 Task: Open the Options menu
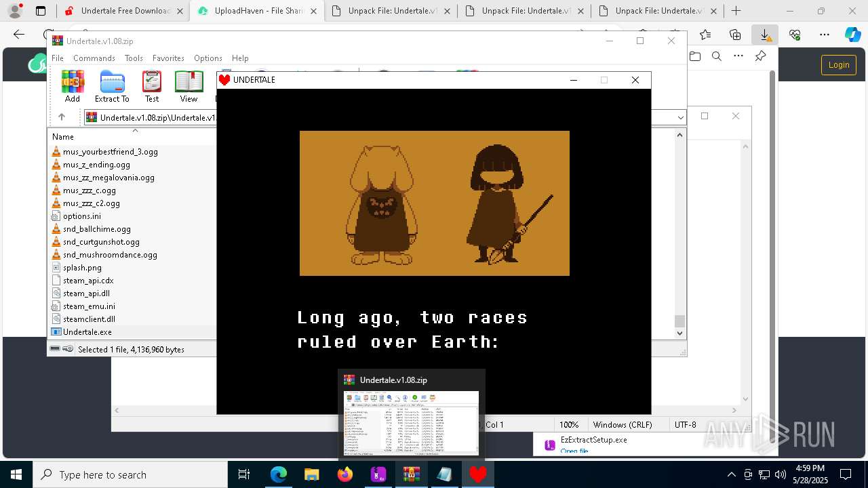(x=208, y=58)
